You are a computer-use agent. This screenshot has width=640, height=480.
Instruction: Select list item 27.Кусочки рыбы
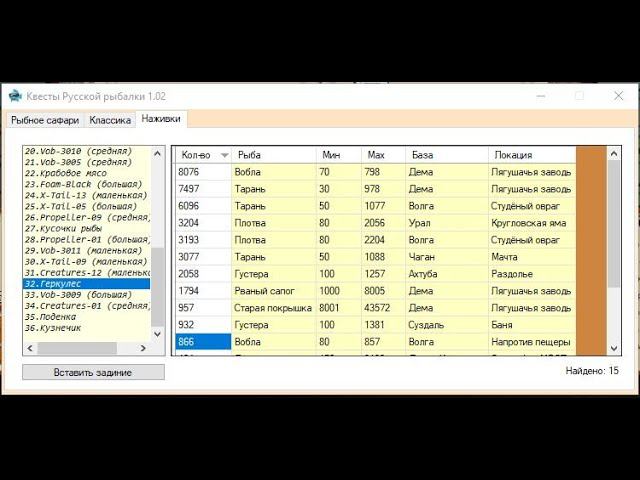[x=87, y=228]
